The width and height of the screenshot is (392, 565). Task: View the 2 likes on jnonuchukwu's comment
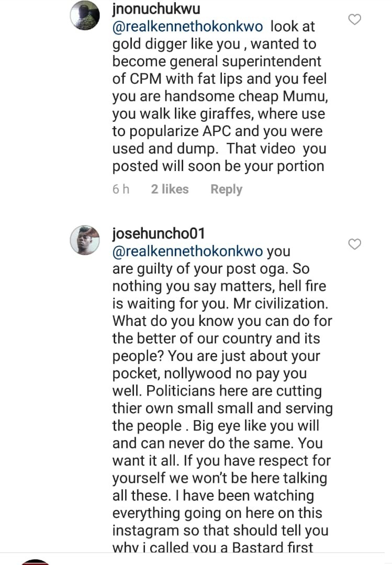click(x=170, y=189)
